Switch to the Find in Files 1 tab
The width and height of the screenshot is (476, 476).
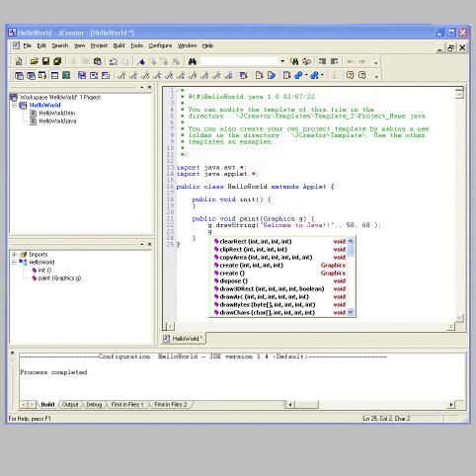coord(127,405)
